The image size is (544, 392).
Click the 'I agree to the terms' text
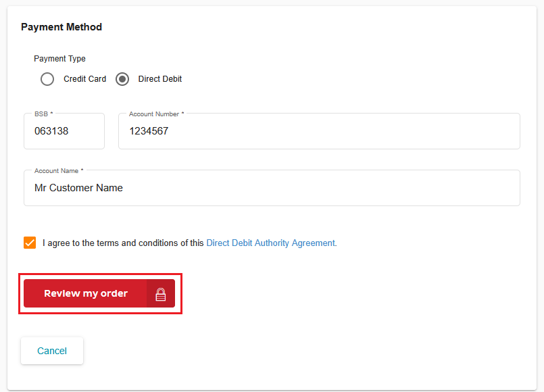[123, 243]
